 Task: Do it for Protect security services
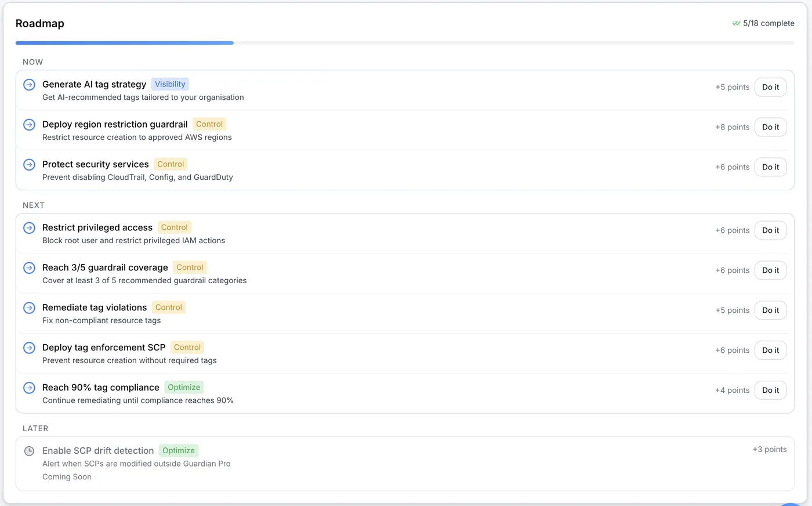(x=770, y=167)
